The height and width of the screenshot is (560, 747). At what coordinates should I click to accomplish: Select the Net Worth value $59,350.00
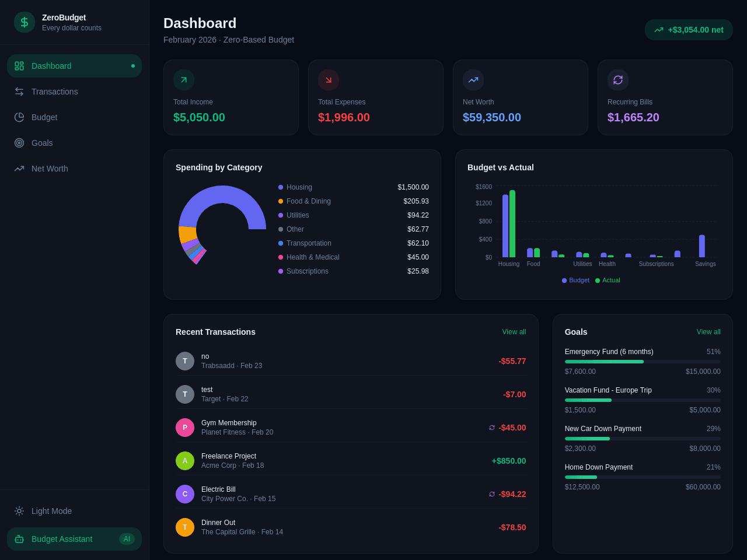(x=492, y=117)
